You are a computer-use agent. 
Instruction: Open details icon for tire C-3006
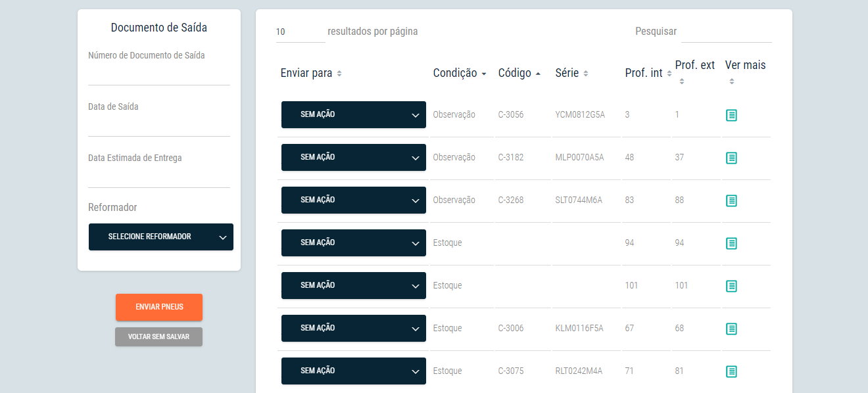coord(731,329)
